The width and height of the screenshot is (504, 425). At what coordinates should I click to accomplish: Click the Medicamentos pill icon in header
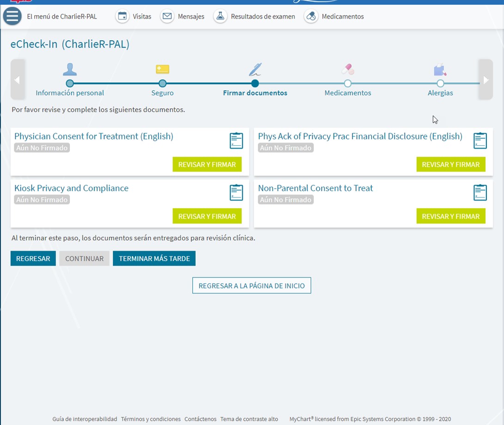click(311, 16)
